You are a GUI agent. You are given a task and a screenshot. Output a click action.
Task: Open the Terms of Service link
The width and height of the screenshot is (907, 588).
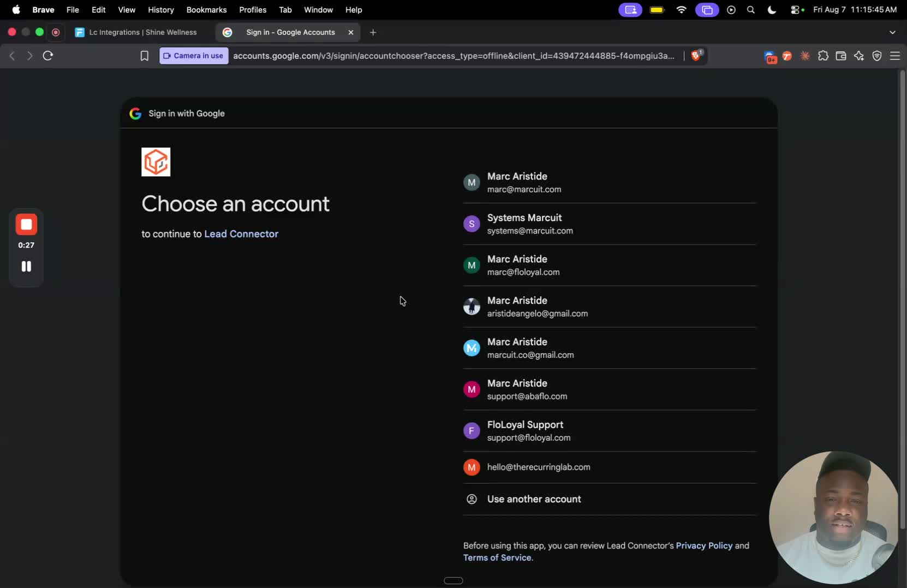497,557
